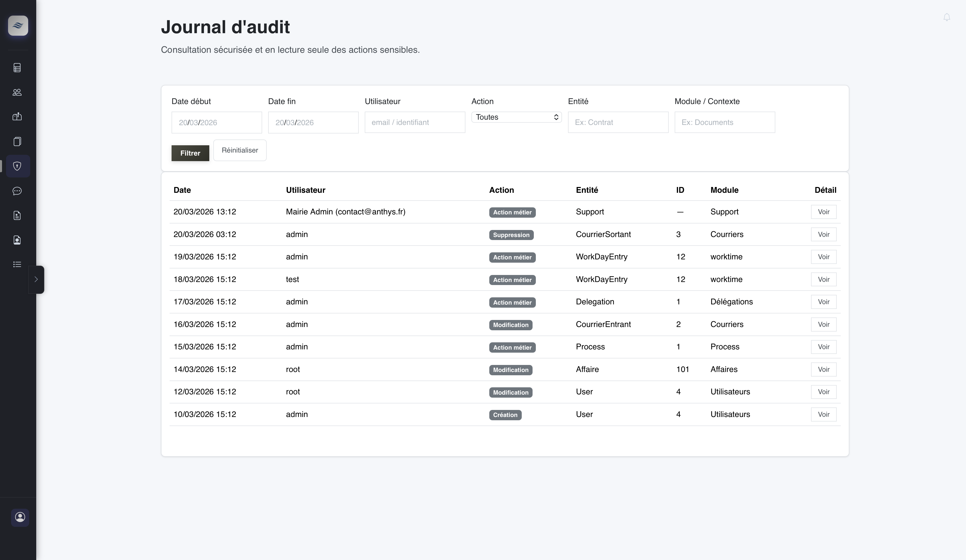Select the users icon in the sidebar
The height and width of the screenshot is (560, 966).
click(17, 92)
